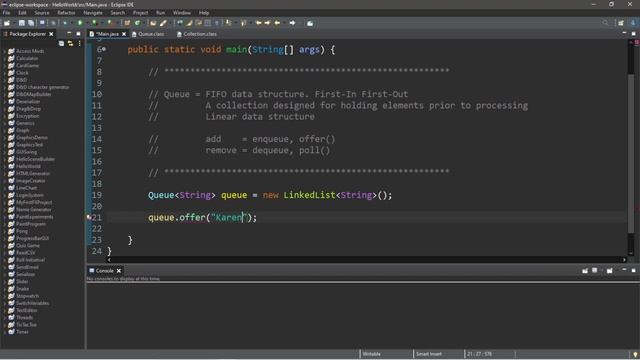
Task: Click the New file toolbar icon
Action: tap(7, 23)
